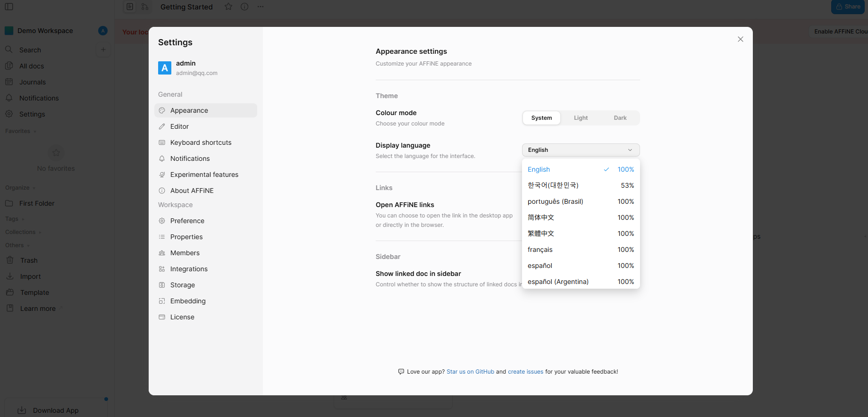Select português (Brasil) language

click(x=581, y=201)
